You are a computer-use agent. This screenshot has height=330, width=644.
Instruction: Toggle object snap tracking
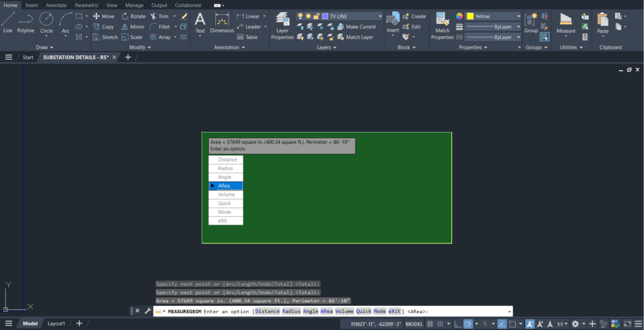[x=501, y=324]
